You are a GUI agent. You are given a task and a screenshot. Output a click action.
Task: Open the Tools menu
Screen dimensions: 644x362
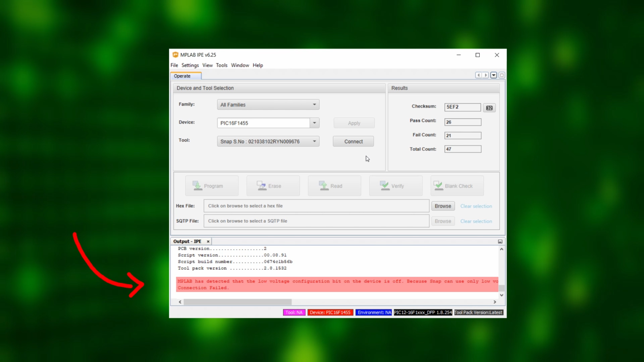coord(221,65)
